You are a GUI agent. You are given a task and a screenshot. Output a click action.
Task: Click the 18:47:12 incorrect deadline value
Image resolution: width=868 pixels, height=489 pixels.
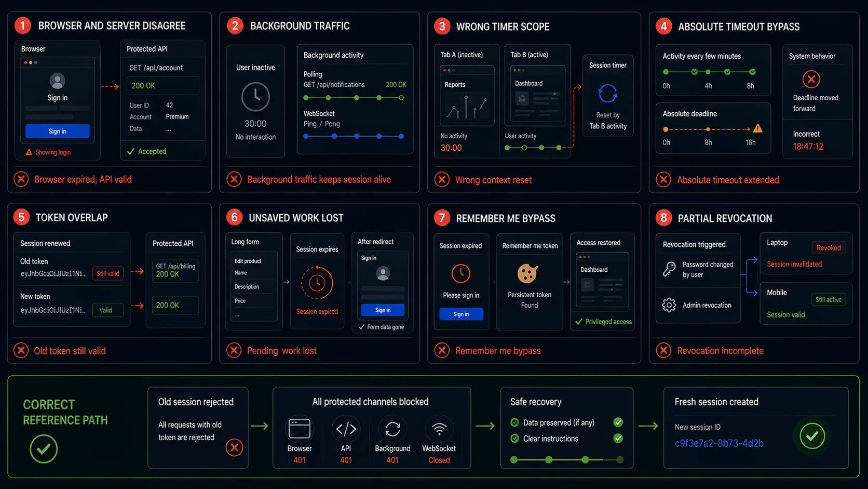(x=808, y=147)
